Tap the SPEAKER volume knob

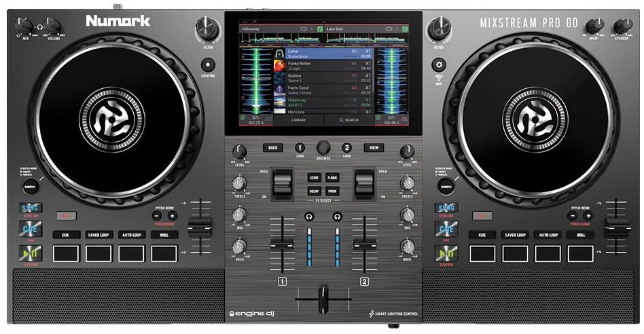click(x=622, y=26)
